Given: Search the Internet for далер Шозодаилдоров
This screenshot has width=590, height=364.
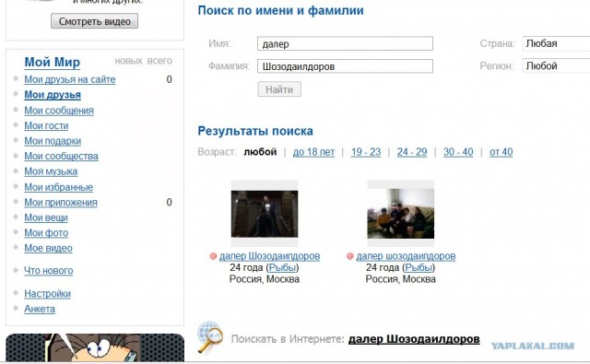Looking at the screenshot, I should pyautogui.click(x=414, y=339).
